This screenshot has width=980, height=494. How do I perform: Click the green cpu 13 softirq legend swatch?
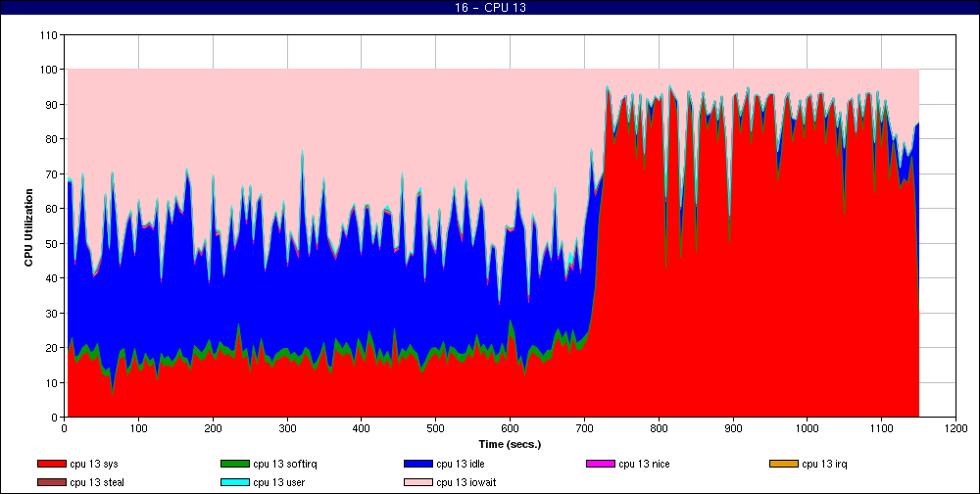tap(235, 464)
